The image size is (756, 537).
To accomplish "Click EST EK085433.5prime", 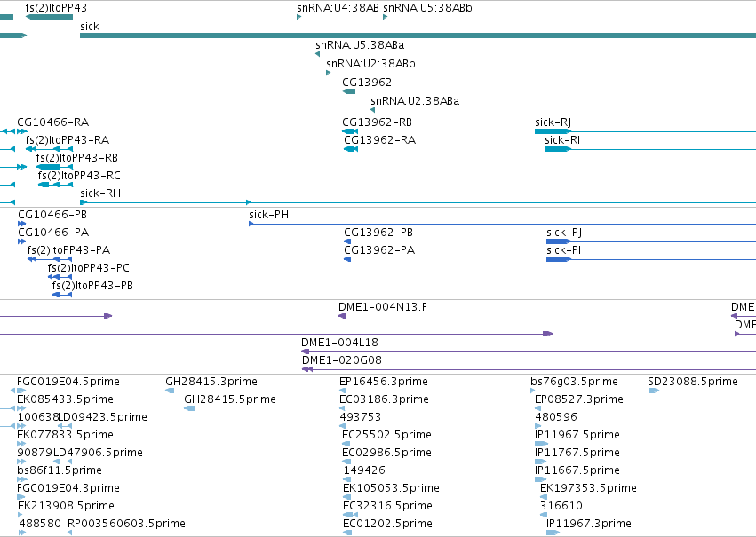I will [x=66, y=399].
